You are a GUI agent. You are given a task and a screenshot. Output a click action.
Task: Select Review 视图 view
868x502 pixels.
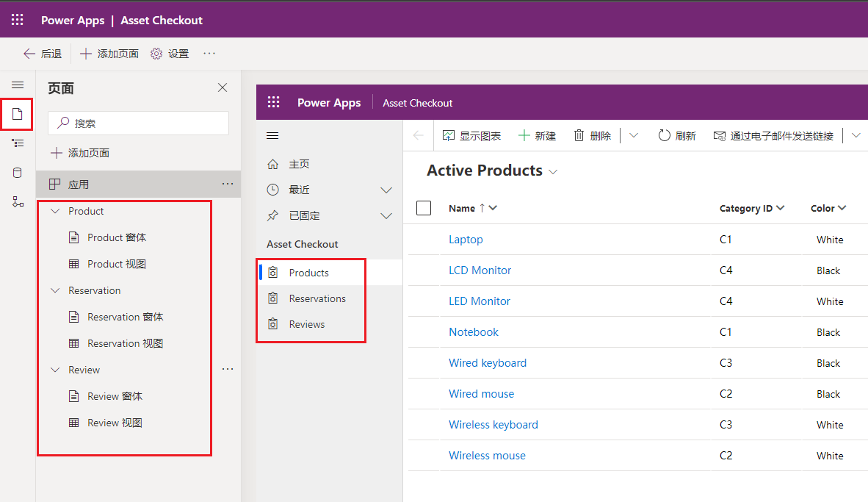point(115,423)
